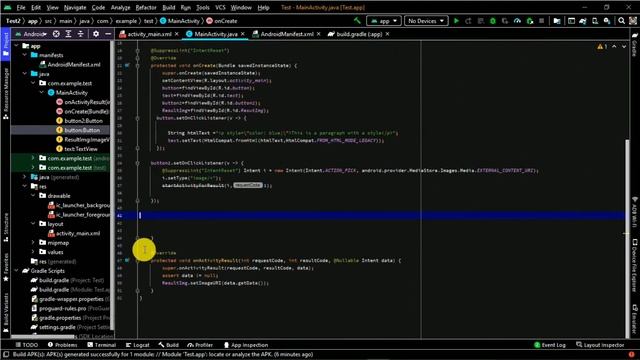Image resolution: width=640 pixels, height=360 pixels.
Task: Open the AVD Manager icon
Action: coord(595,21)
